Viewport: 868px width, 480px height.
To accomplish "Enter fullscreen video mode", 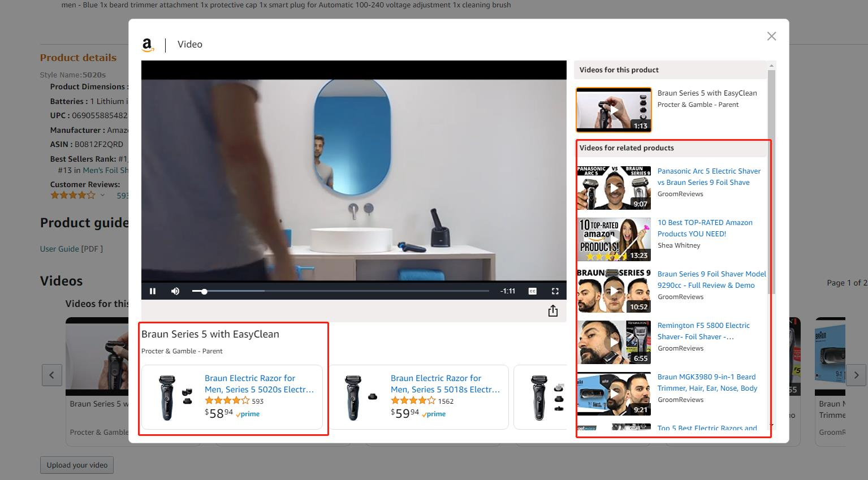I will click(x=555, y=291).
